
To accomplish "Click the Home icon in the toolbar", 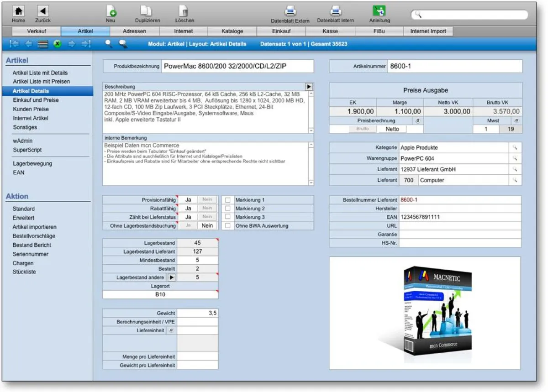I will [x=18, y=11].
